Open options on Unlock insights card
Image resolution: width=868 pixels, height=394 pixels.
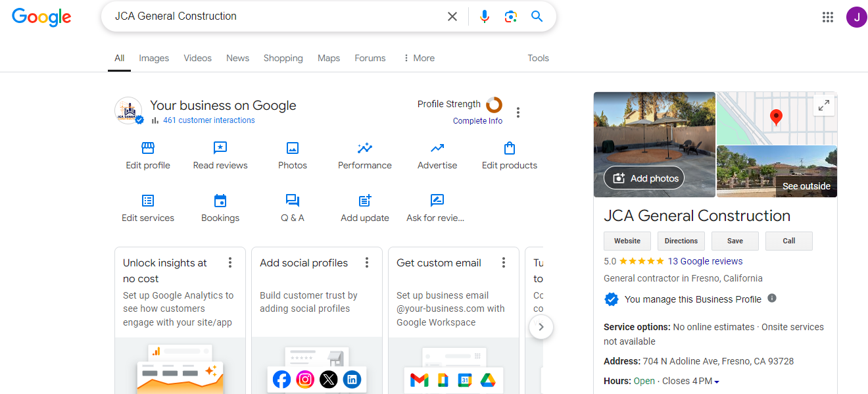point(230,263)
